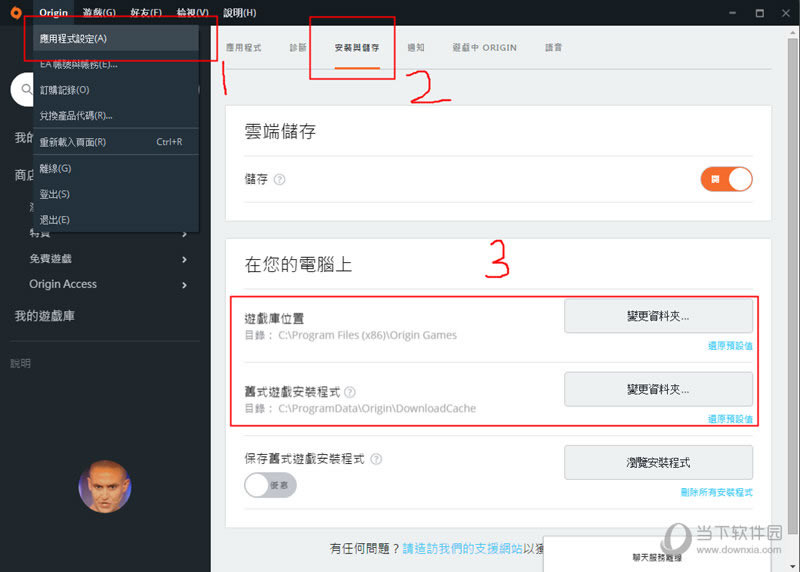The height and width of the screenshot is (572, 800).
Task: Open the user avatar profile picture
Action: 105,486
